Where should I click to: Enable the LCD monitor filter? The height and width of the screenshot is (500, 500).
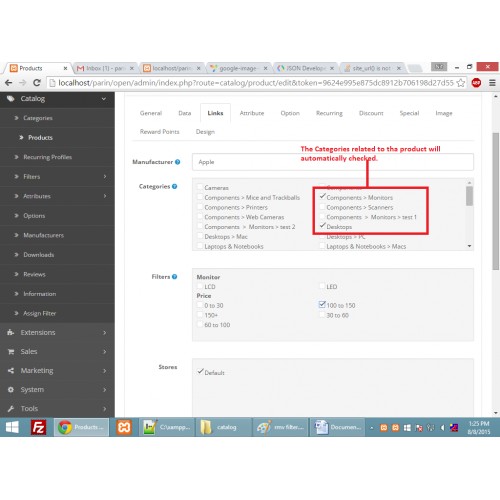point(200,286)
